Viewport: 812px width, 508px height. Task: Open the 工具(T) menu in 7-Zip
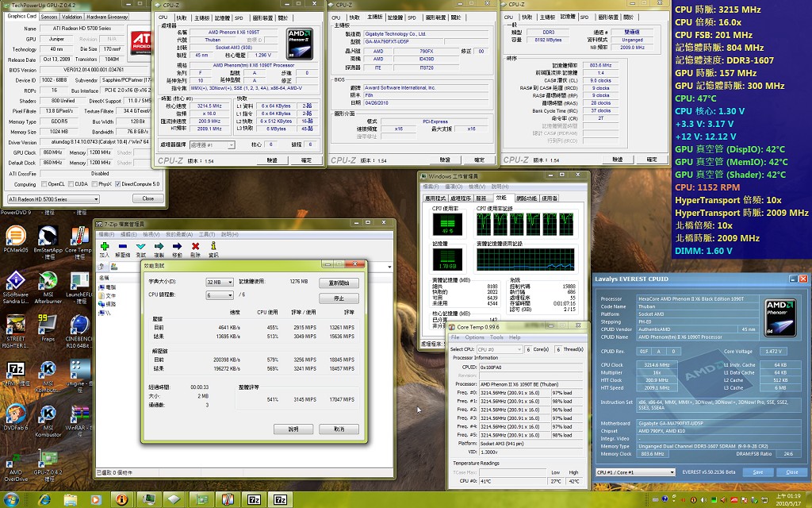click(x=207, y=234)
